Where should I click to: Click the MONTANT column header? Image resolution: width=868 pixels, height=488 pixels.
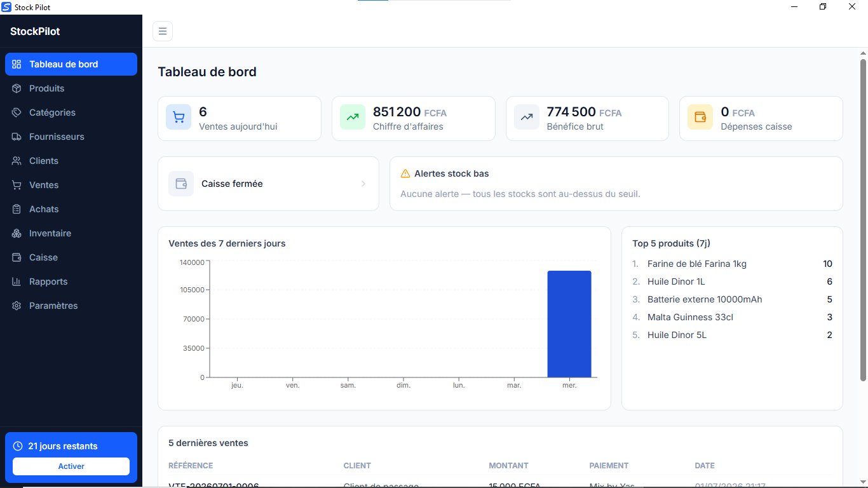tap(508, 466)
